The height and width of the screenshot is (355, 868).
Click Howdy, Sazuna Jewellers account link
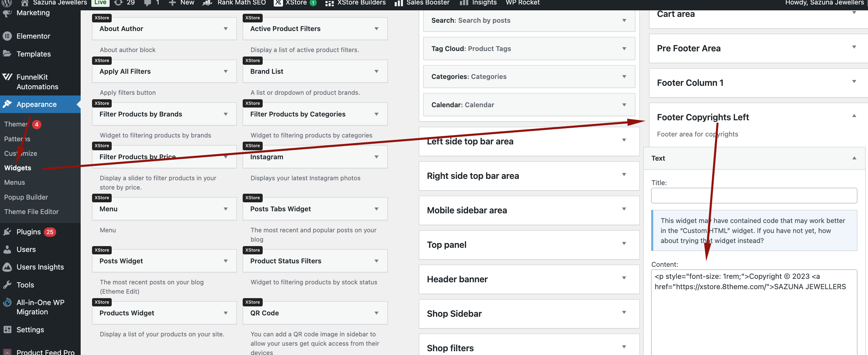825,3
